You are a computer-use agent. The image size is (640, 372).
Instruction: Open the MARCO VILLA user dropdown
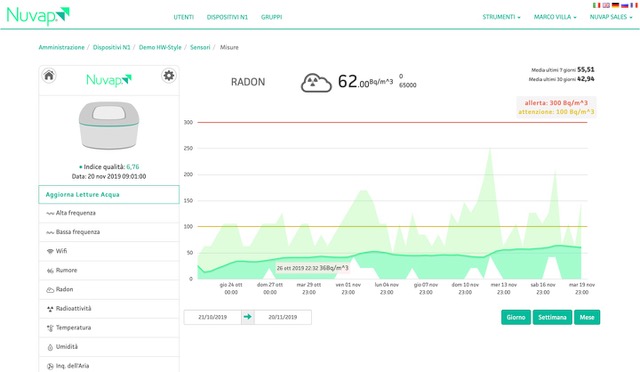pos(555,17)
